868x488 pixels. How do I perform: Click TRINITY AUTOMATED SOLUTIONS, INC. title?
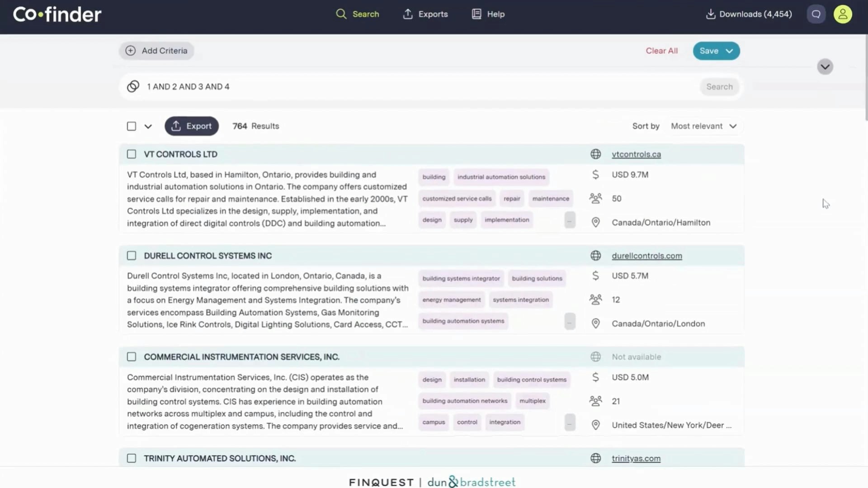coord(220,458)
